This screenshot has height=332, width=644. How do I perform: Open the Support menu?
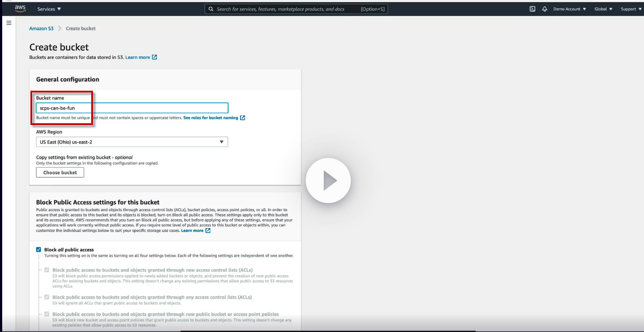(631, 9)
